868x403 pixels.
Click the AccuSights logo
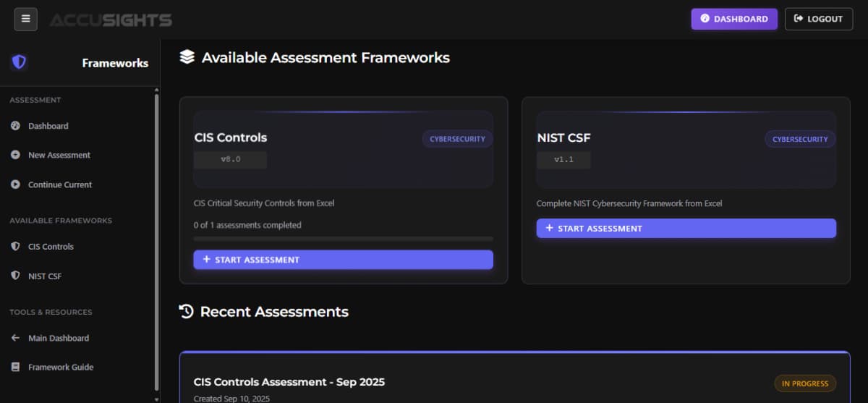tap(111, 20)
